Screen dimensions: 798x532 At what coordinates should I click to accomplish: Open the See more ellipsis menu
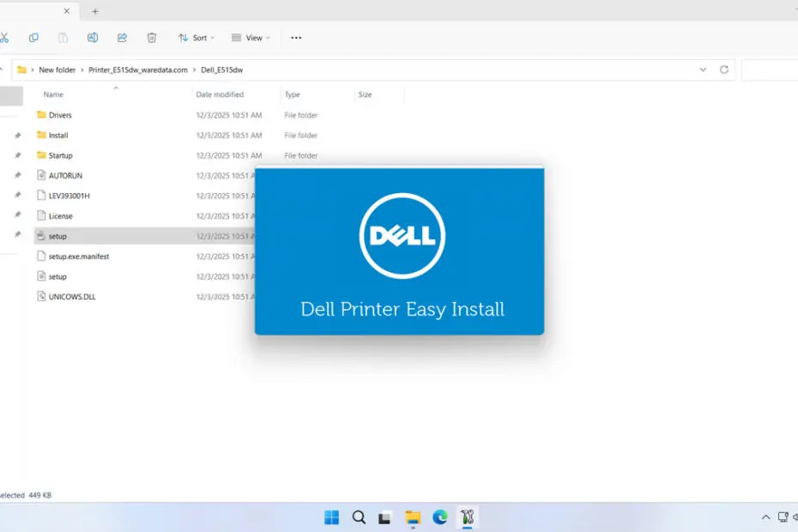tap(296, 38)
